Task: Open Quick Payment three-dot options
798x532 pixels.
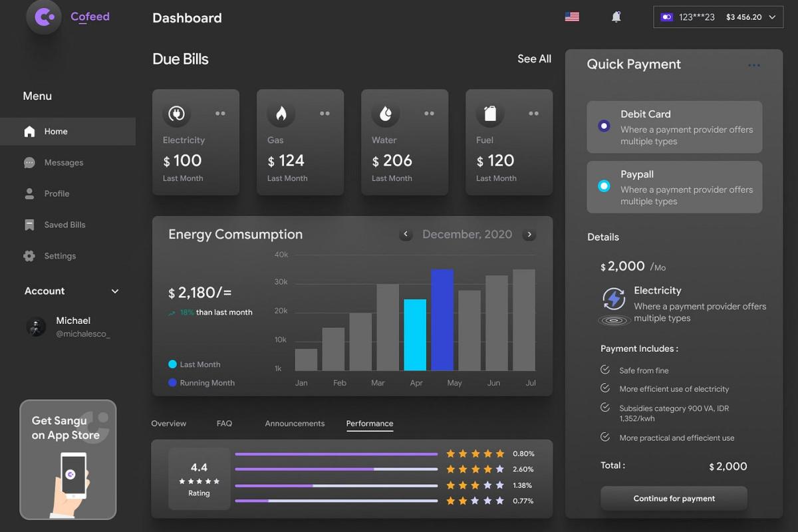Action: coord(753,65)
